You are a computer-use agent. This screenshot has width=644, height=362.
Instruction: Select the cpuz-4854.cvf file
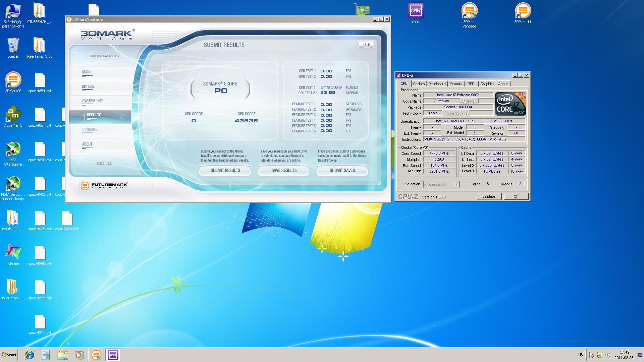[40, 82]
